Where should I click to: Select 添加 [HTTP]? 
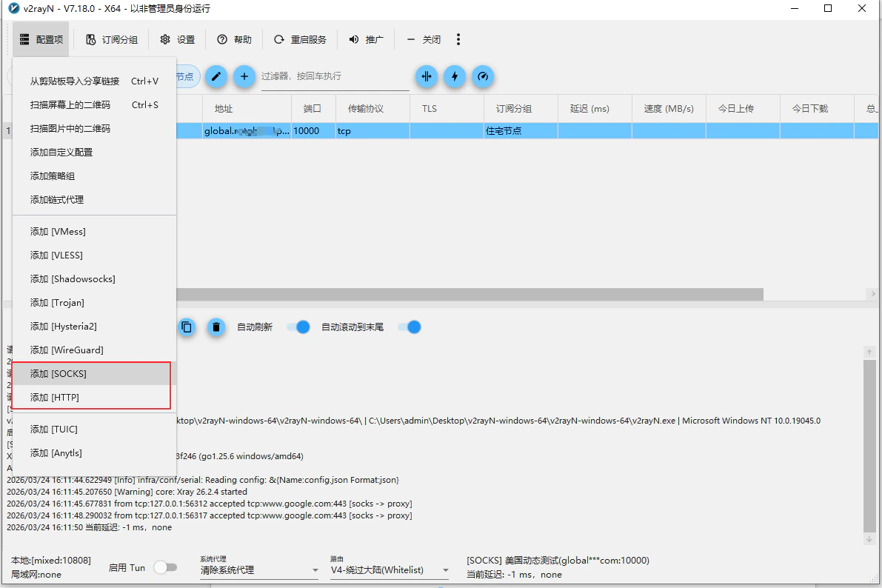95,397
